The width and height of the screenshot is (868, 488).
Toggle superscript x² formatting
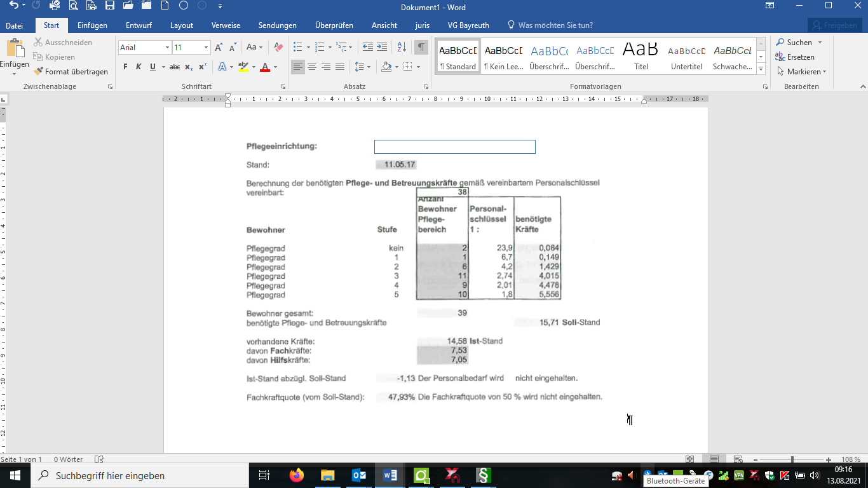click(203, 67)
